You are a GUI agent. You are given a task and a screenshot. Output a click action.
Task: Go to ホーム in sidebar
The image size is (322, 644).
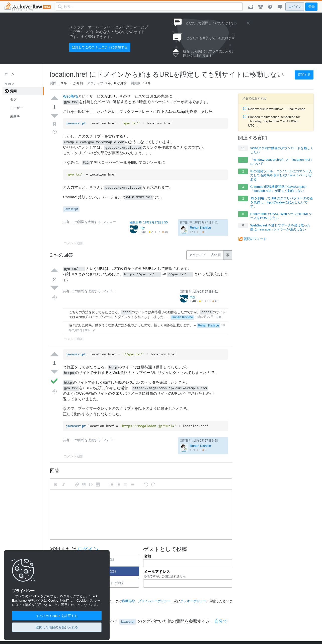9,74
